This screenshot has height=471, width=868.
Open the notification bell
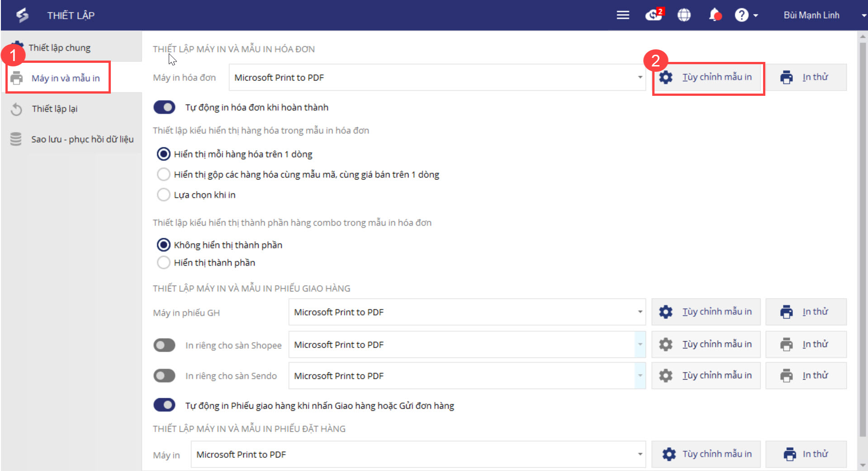click(715, 15)
